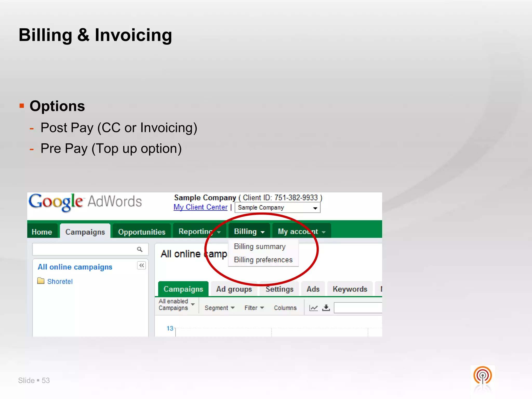Toggle the graph chart icon
532x399 pixels.
tap(314, 308)
